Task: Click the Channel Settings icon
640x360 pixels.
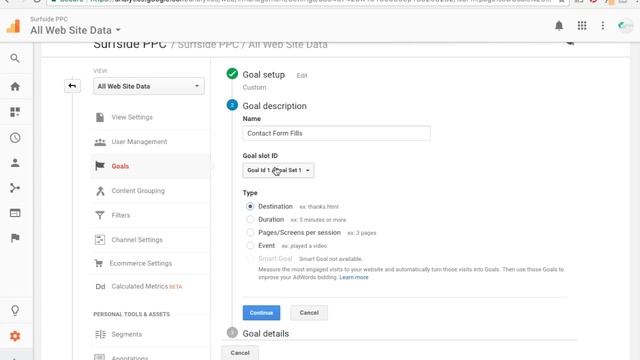Action: click(100, 240)
